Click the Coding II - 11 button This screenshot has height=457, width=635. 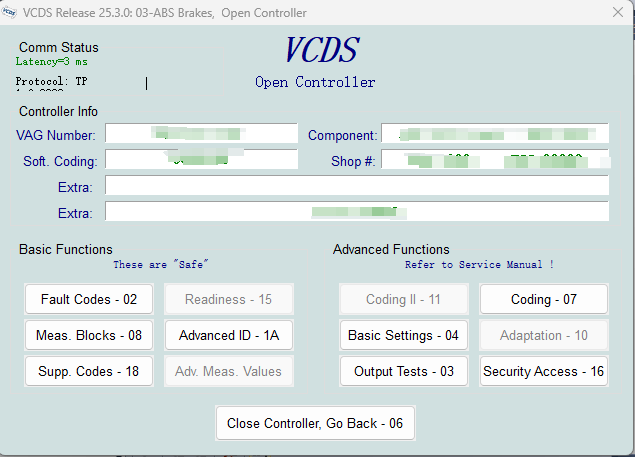(x=403, y=300)
